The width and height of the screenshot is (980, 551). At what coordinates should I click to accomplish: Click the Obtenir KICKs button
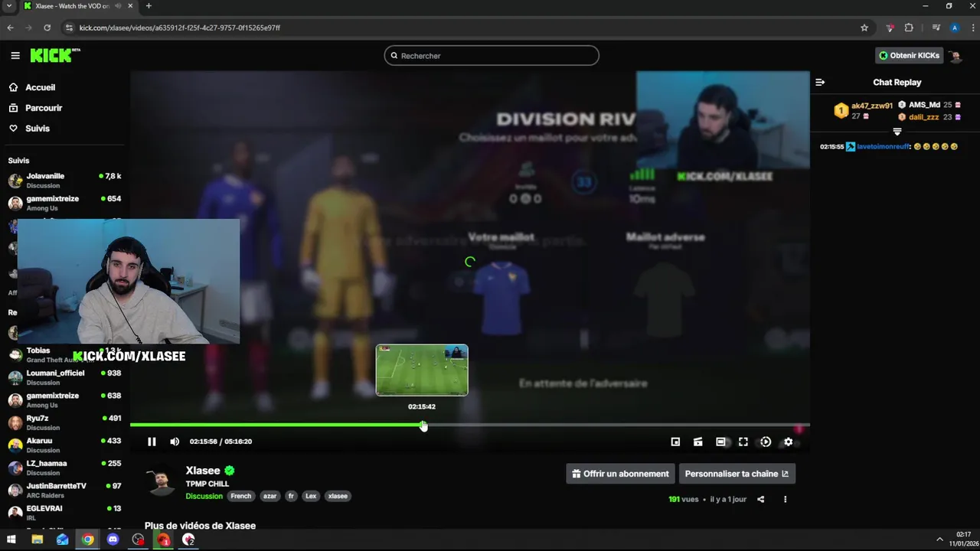[909, 55]
